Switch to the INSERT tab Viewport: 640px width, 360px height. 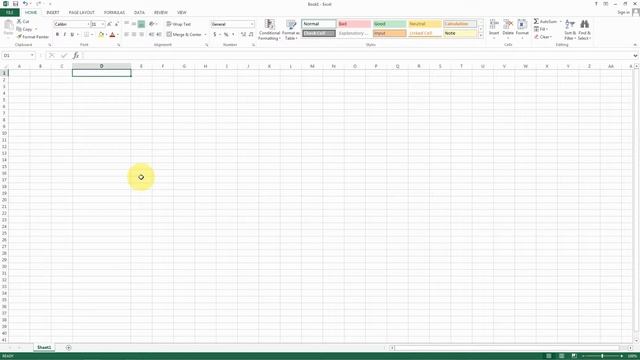click(x=53, y=13)
